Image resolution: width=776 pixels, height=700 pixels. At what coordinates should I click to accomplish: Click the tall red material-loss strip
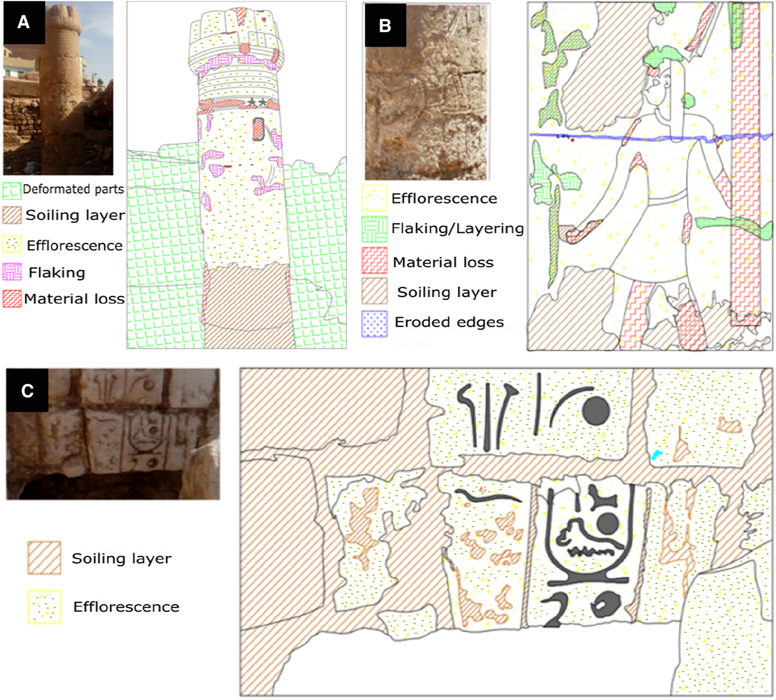(745, 164)
